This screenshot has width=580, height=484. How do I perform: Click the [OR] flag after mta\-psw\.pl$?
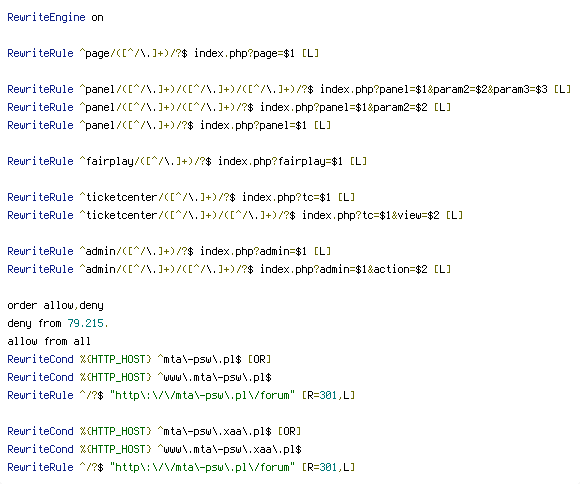coord(259,359)
